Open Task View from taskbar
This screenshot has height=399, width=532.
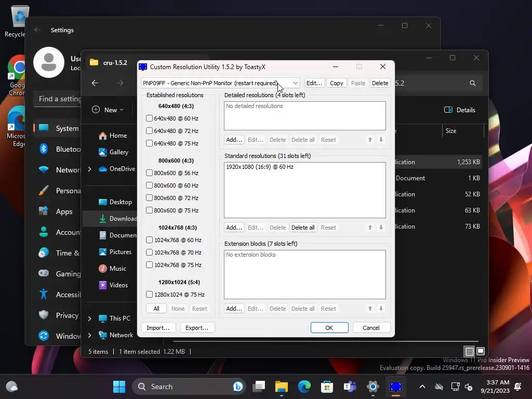259,387
